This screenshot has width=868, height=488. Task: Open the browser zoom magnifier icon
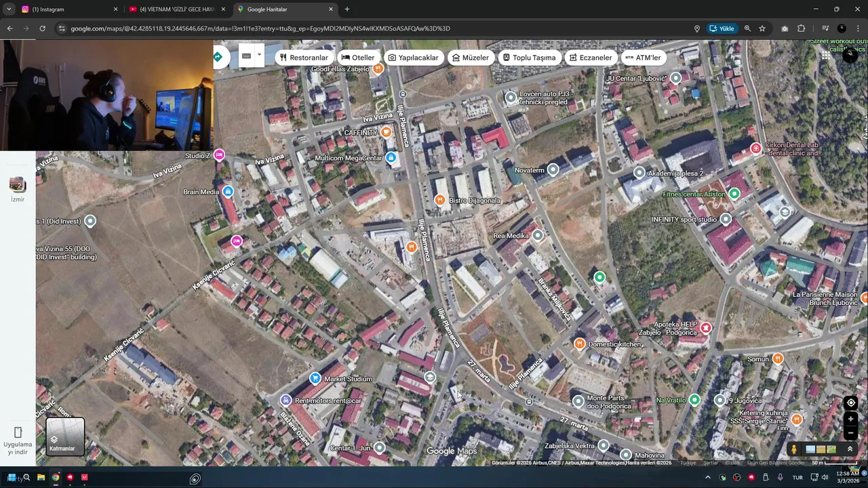coord(747,28)
